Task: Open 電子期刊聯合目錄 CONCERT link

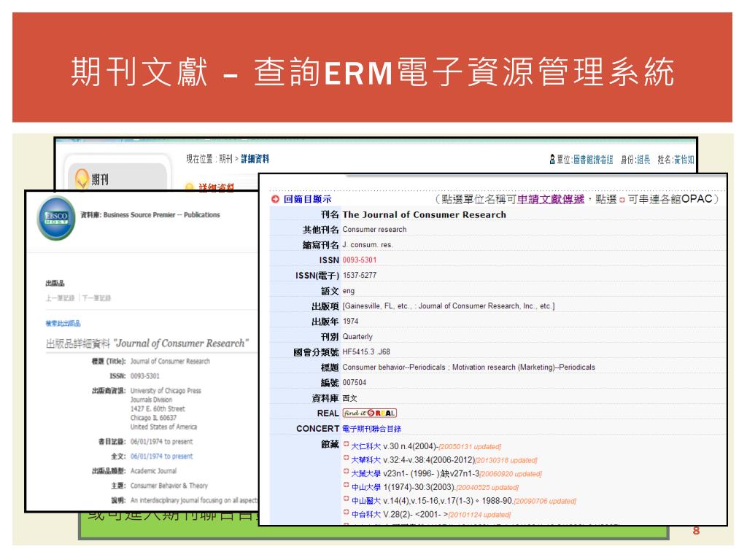Action: pos(371,429)
